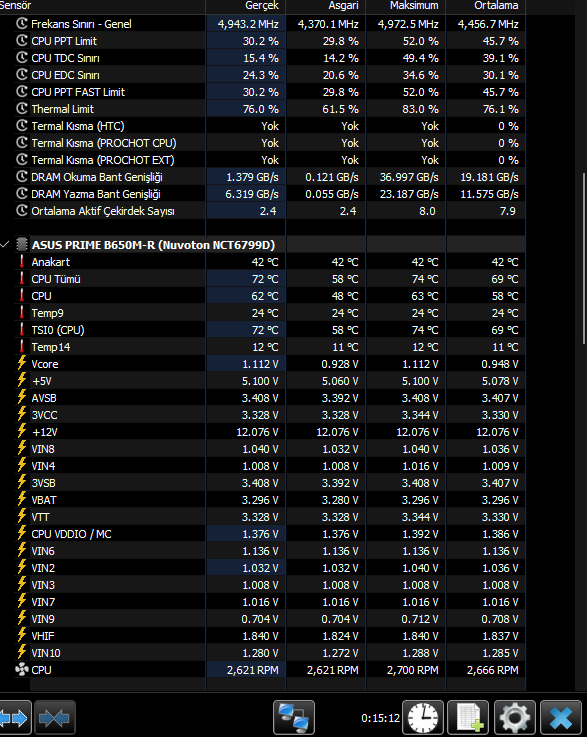The height and width of the screenshot is (737, 587).
Task: Collapse the ASUS PRIME B650M-R sensor group
Action: pos(5,245)
